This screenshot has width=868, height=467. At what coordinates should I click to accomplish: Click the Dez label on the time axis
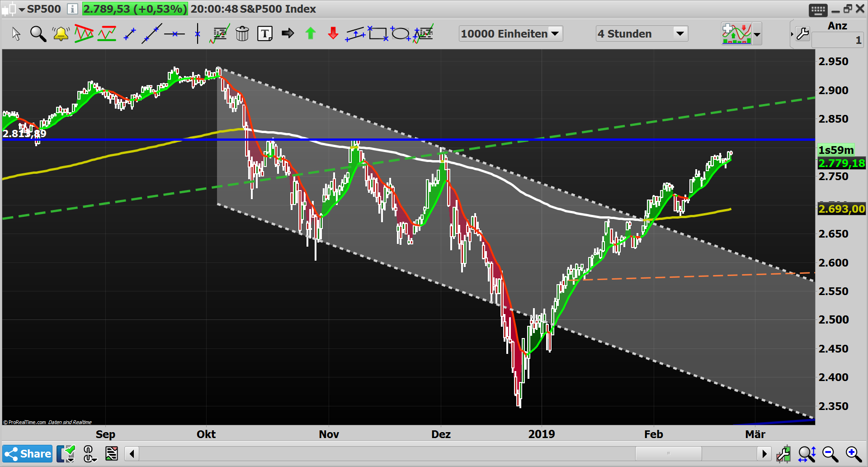441,434
